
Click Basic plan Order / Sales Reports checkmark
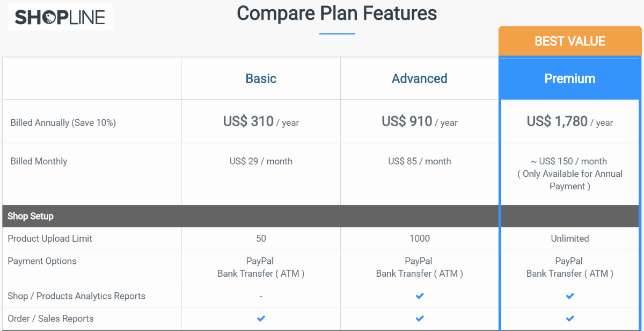pyautogui.click(x=261, y=319)
